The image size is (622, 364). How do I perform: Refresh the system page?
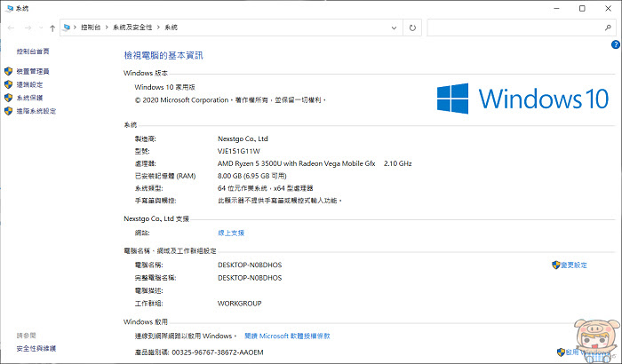pos(412,28)
